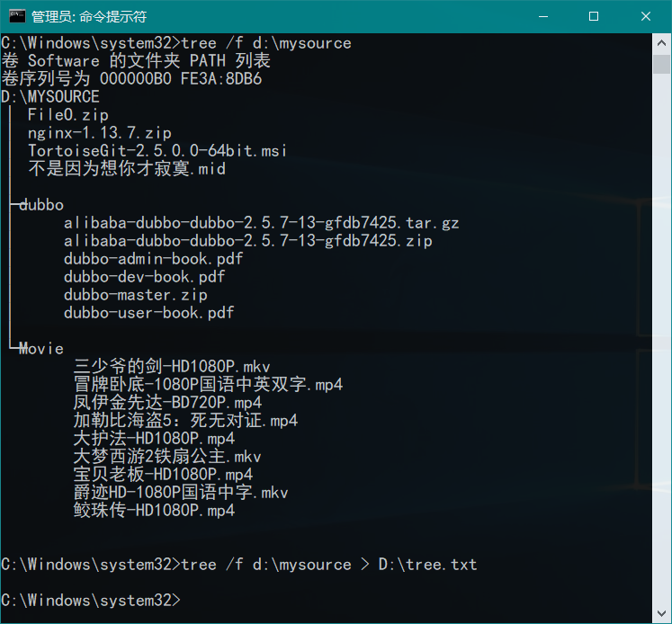Screen dimensions: 672x624
Task: Click file name nginx-1.13.7.zip
Action: pos(100,133)
